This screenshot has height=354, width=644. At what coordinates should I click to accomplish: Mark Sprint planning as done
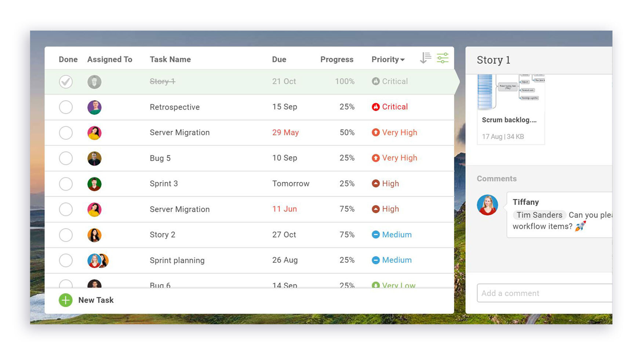66,261
